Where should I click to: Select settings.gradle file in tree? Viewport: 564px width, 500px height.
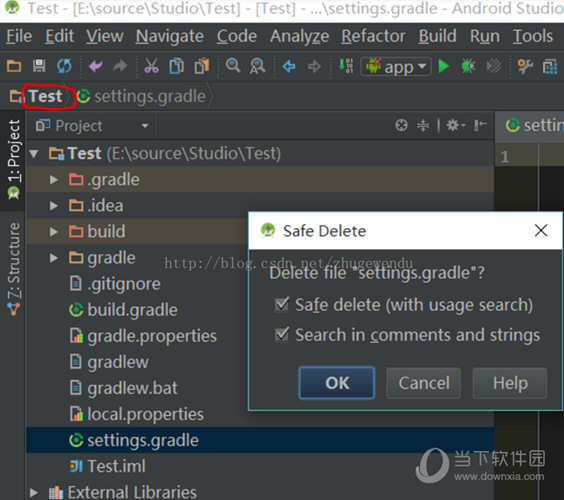point(143,440)
